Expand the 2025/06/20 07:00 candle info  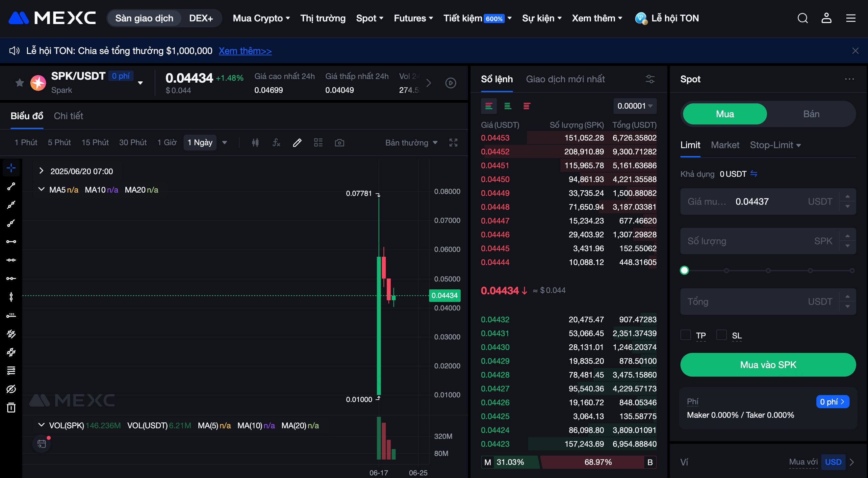pyautogui.click(x=41, y=171)
